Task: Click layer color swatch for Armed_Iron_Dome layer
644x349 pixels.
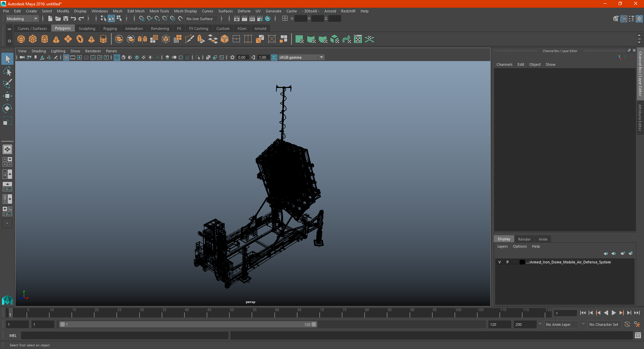Action: (x=522, y=262)
